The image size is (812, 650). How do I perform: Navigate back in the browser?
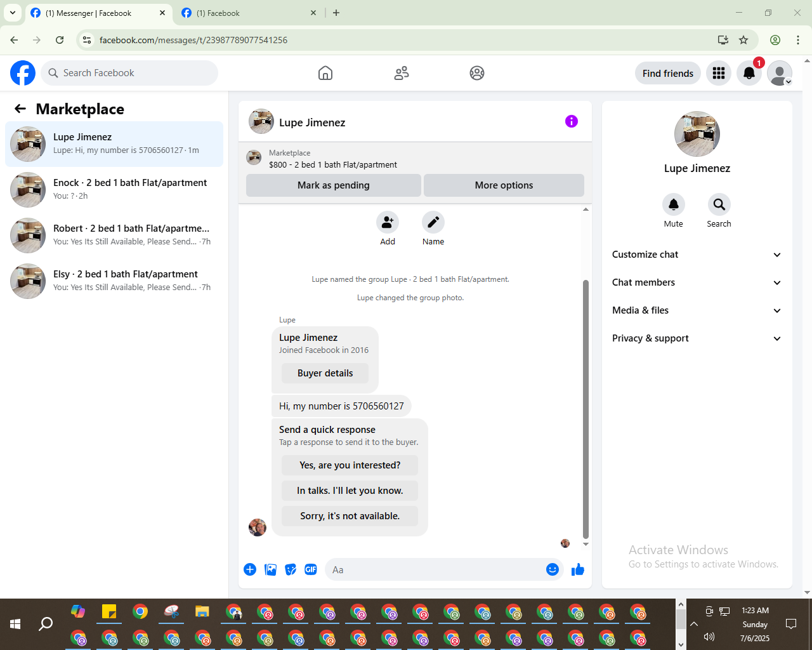click(14, 40)
